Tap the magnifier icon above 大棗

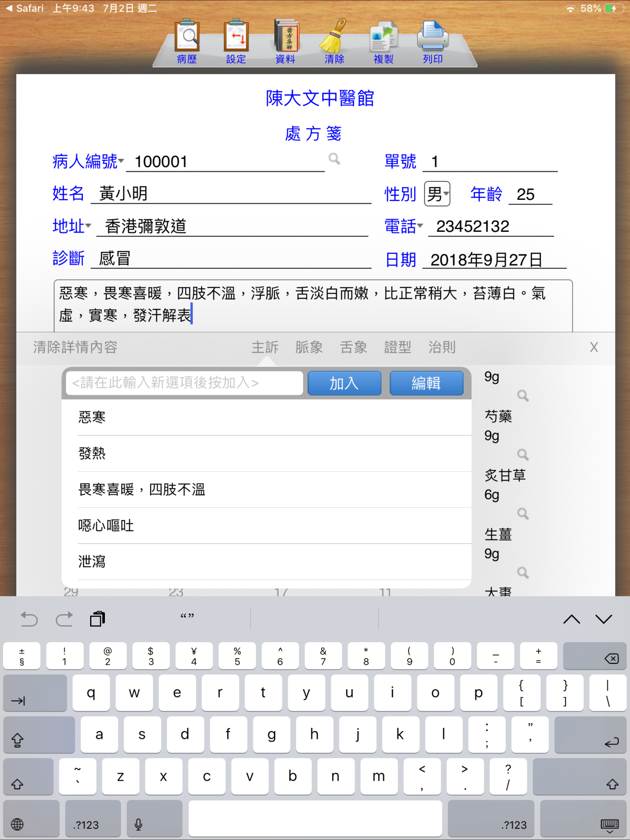[523, 573]
